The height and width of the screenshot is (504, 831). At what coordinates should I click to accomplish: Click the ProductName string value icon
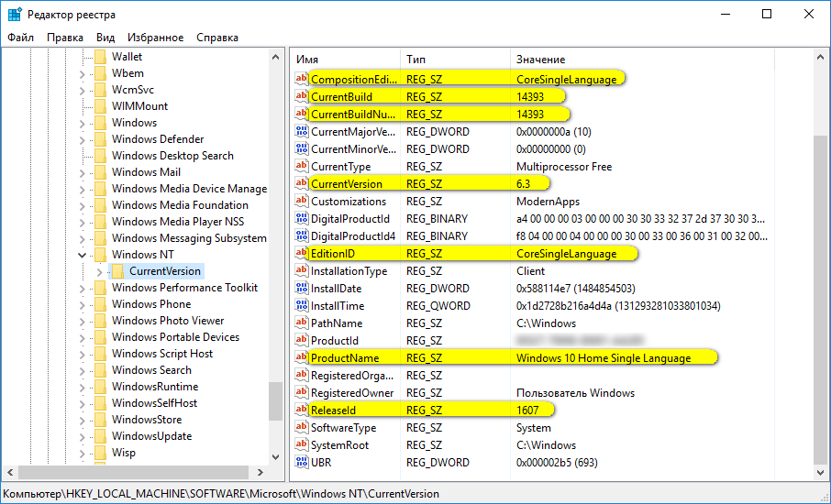point(302,357)
